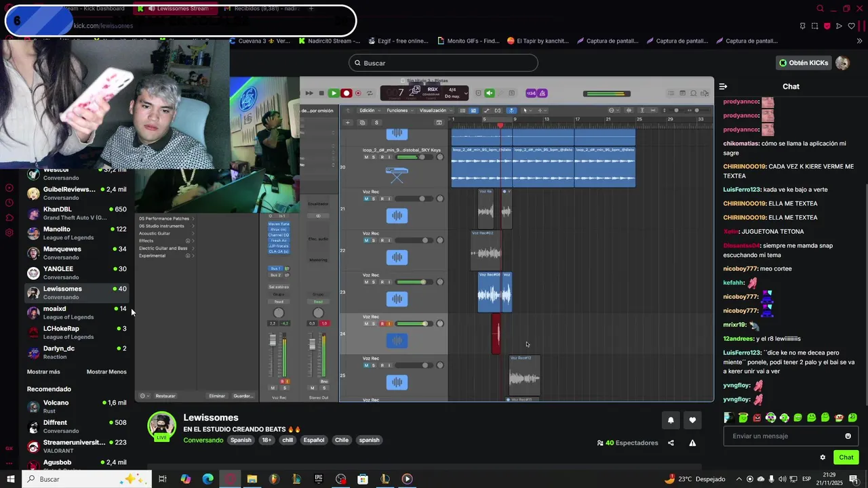Toggle follow with the heart button
This screenshot has width=868, height=488.
pyautogui.click(x=692, y=420)
